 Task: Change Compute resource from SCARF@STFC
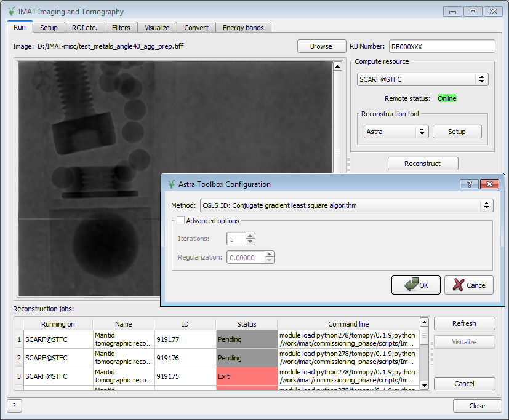(x=422, y=79)
